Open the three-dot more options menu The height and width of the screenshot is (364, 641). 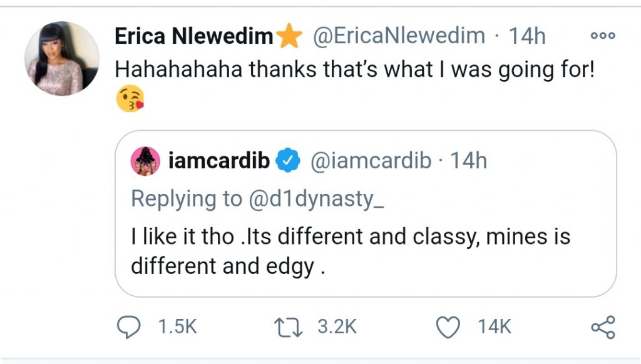(603, 36)
